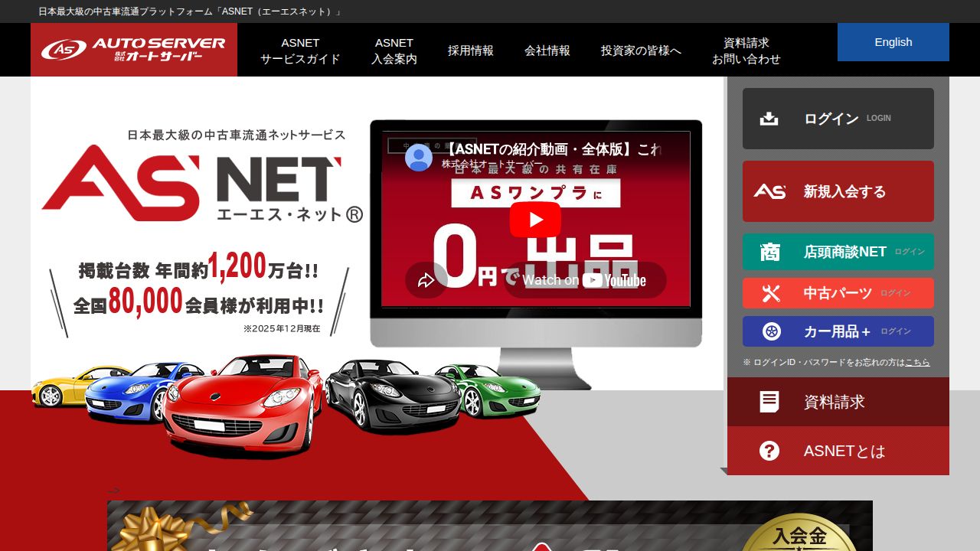Open 中古パーツ login
The height and width of the screenshot is (551, 980).
[x=838, y=293]
